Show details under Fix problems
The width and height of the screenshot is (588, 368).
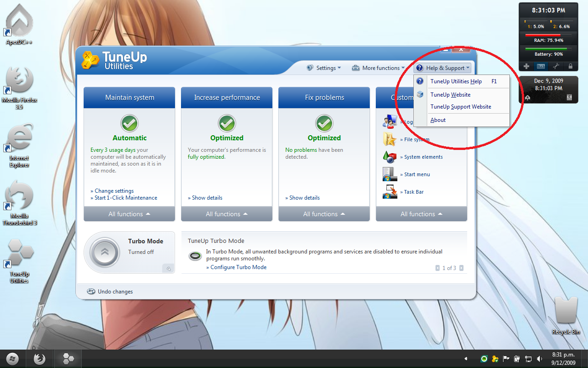tap(302, 198)
